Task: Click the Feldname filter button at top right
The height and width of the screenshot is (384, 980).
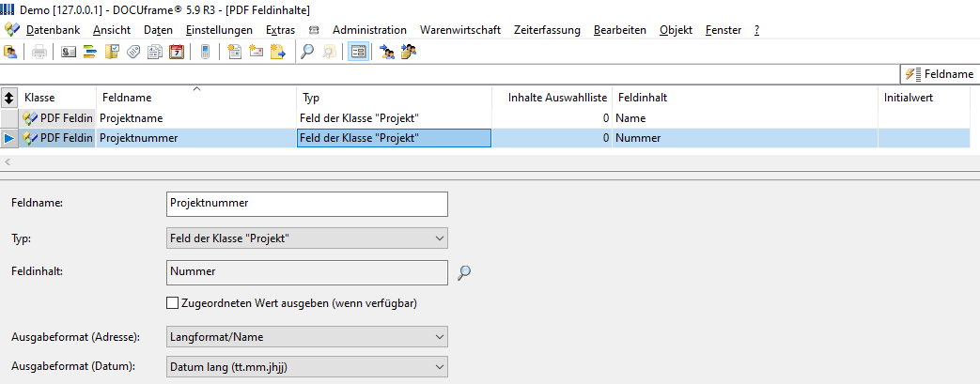Action: 940,74
